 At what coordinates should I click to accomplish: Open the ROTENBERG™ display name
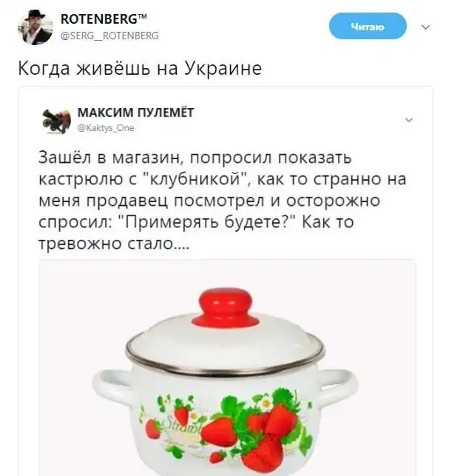tap(104, 19)
